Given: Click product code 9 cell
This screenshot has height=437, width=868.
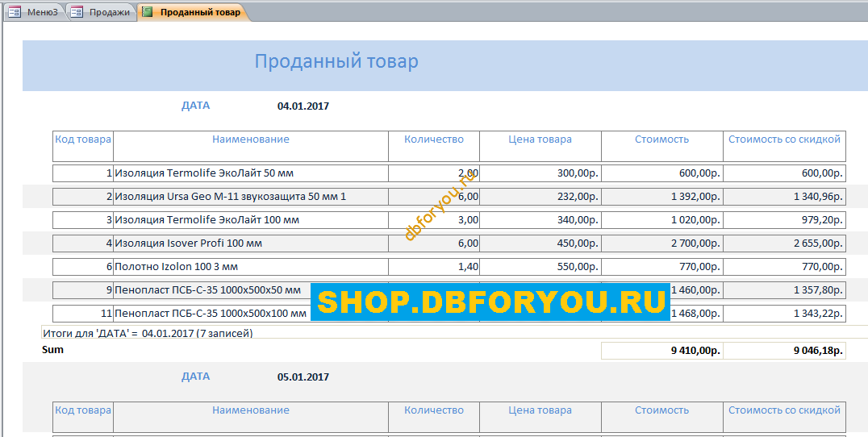Looking at the screenshot, I should pyautogui.click(x=83, y=290).
